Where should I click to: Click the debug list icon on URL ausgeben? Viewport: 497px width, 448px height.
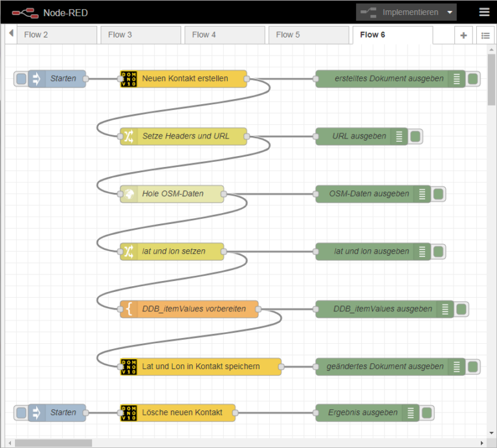coord(399,137)
